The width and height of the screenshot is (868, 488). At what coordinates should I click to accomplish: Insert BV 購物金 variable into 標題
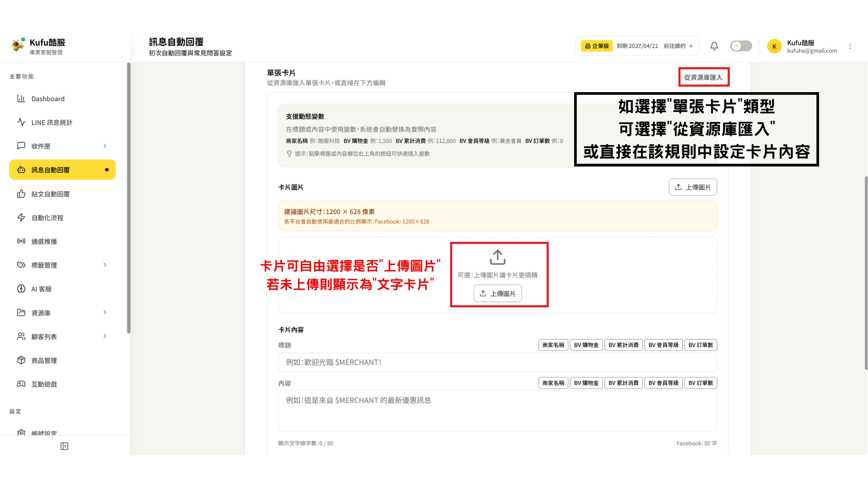[586, 345]
